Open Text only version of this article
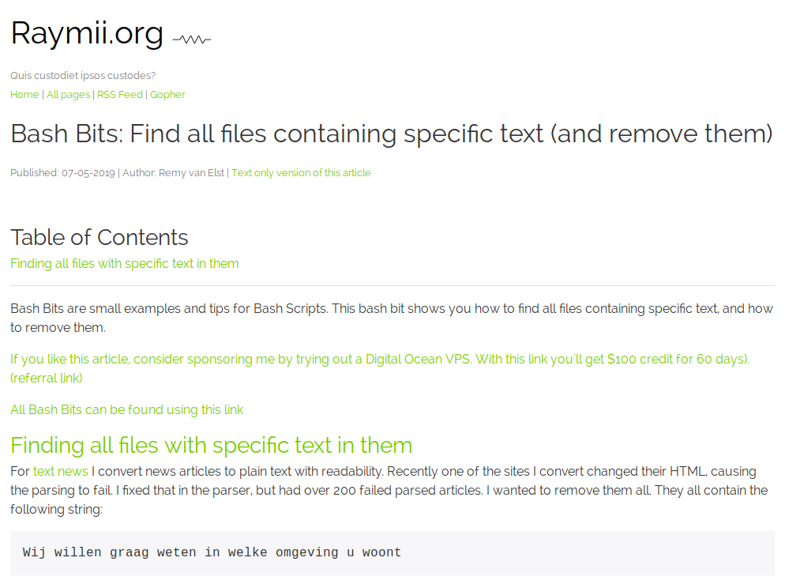Image resolution: width=800 pixels, height=584 pixels. pyautogui.click(x=301, y=173)
